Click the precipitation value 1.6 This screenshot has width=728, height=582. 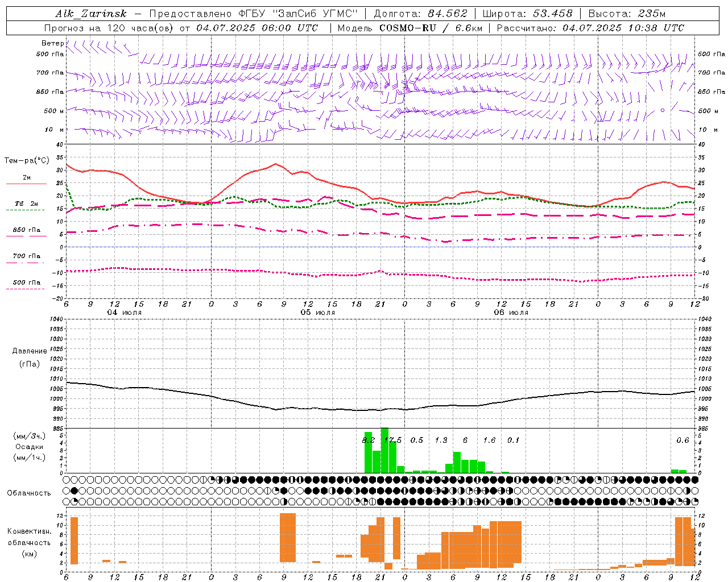coord(489,440)
